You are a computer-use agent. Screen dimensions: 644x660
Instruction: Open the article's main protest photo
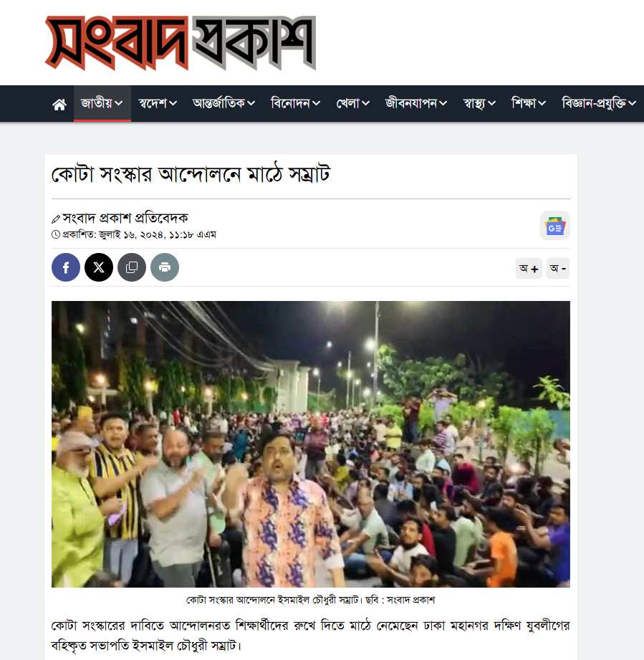310,444
